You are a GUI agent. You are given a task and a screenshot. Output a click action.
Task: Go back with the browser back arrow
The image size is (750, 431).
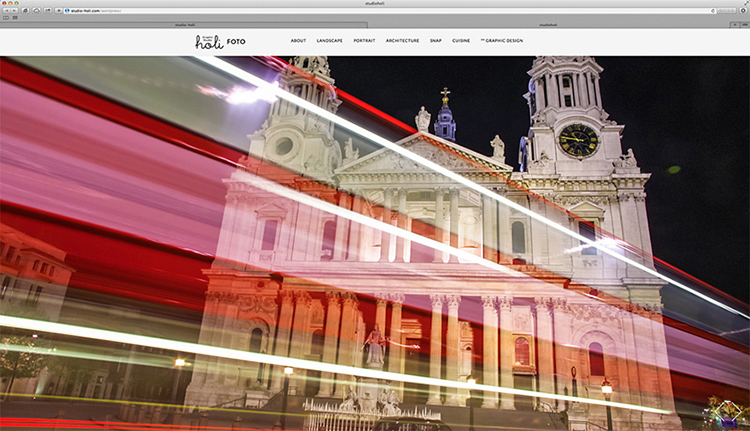coord(6,10)
